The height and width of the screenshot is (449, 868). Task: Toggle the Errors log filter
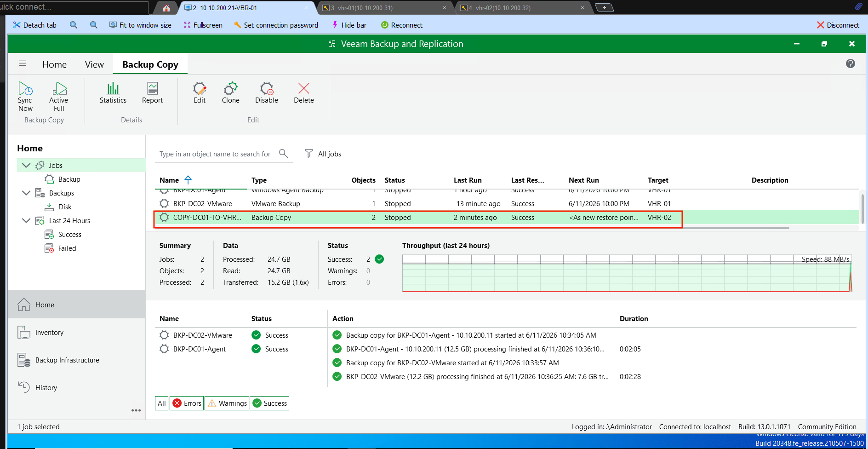tap(187, 403)
